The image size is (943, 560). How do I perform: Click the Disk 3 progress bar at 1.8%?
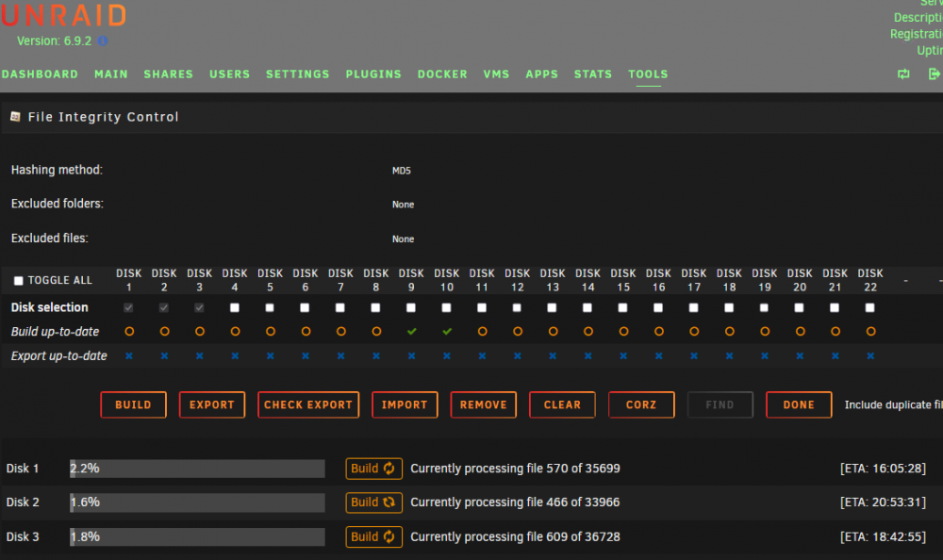pyautogui.click(x=197, y=537)
